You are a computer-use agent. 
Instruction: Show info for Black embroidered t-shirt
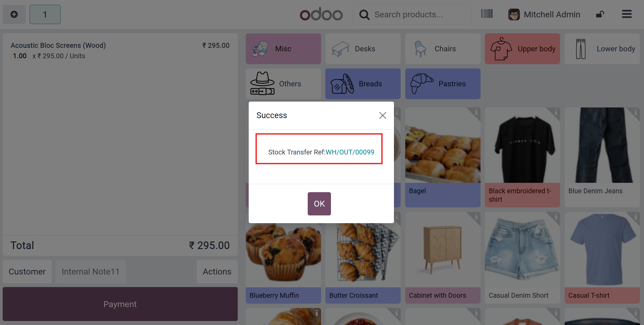click(x=556, y=112)
